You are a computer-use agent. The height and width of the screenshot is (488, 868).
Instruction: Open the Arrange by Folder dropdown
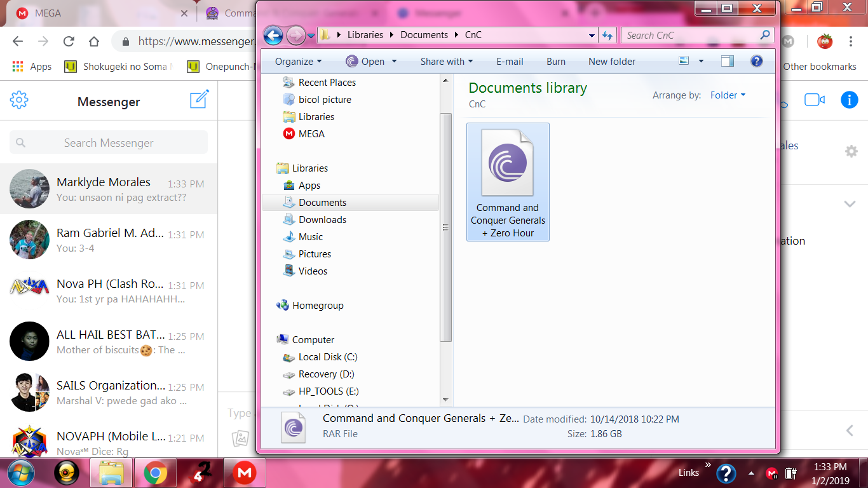(728, 95)
